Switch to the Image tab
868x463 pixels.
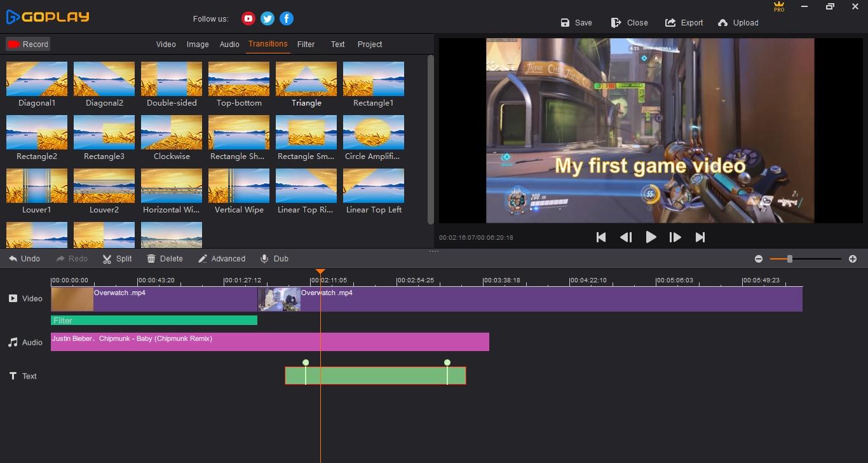(198, 44)
